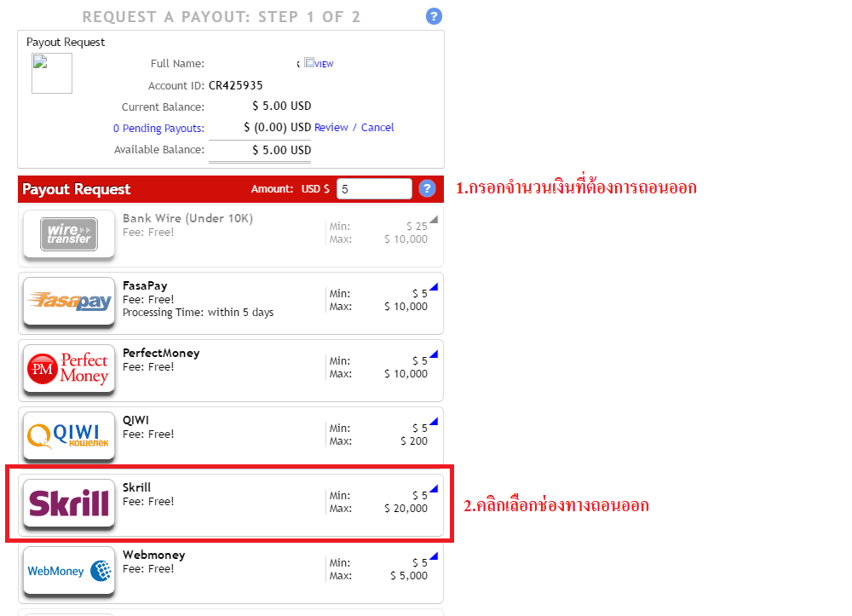Click QIWI's $ 200 max value
The height and width of the screenshot is (616, 852).
[414, 441]
